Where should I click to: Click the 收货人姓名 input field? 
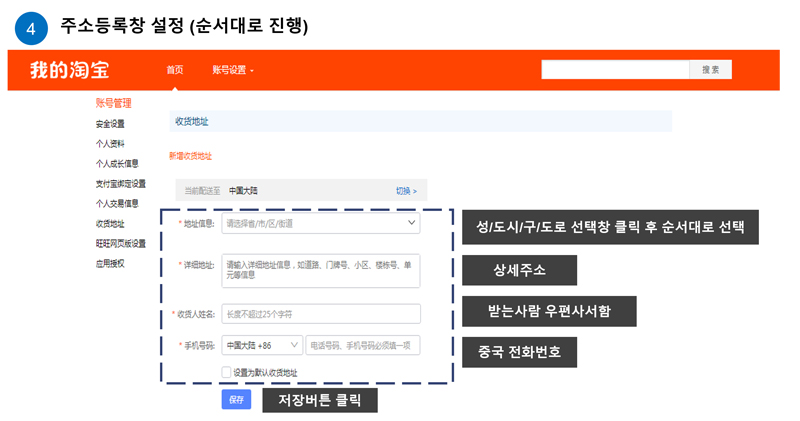point(320,314)
